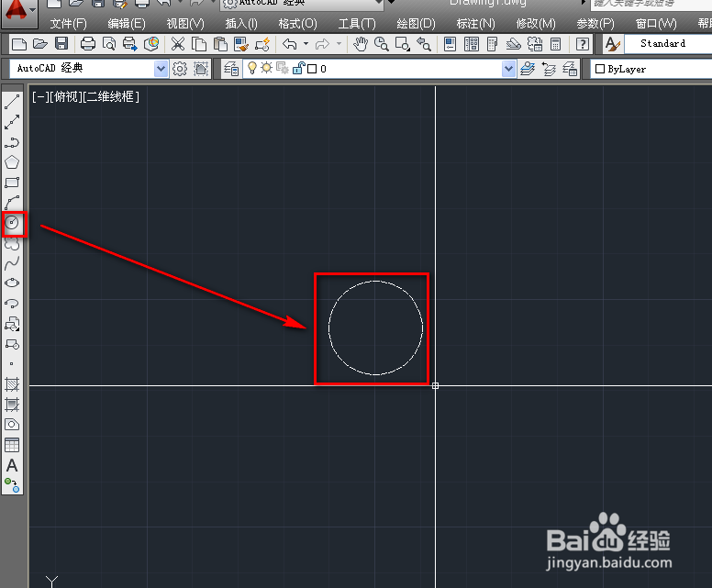Expand the AutoCAD 经典 workspace dropdown

tap(161, 69)
